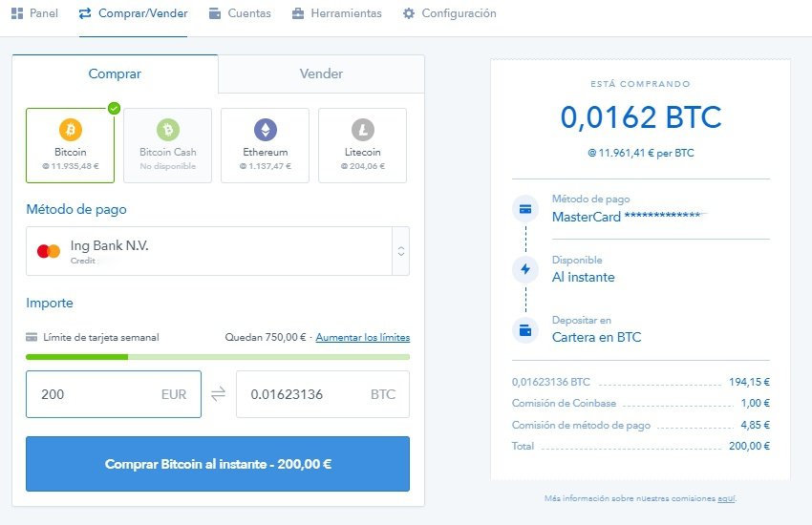
Task: Click the green checkmark on Bitcoin card
Action: coord(114,108)
